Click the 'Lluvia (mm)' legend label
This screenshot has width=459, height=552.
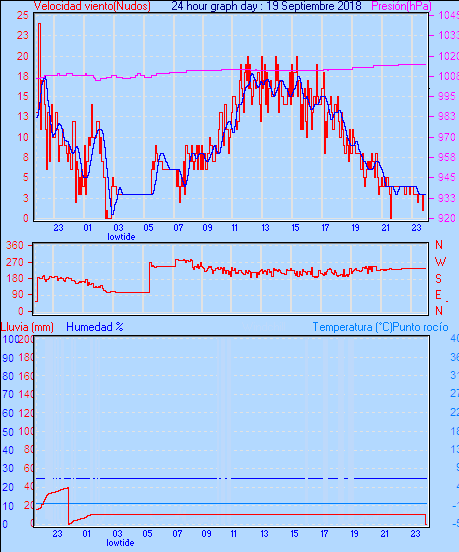pos(27,327)
